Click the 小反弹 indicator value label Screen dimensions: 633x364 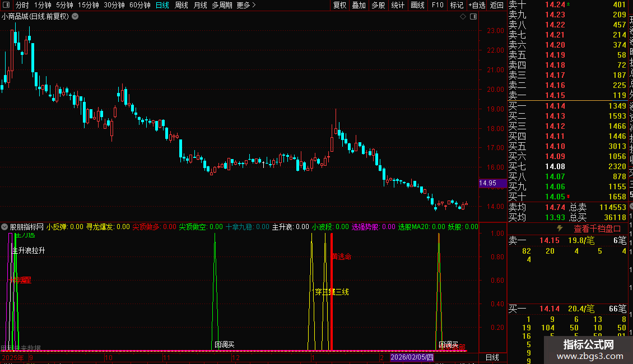point(64,227)
